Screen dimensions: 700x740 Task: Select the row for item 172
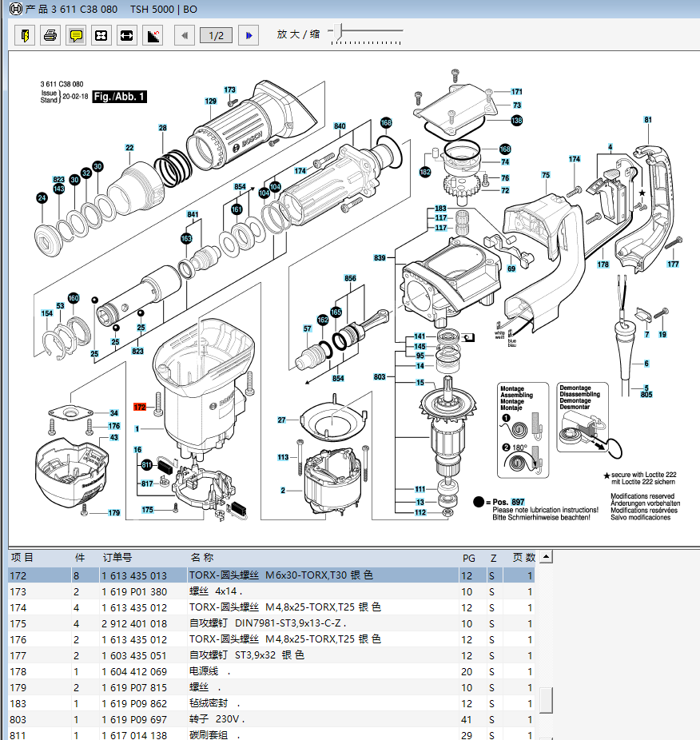[272, 575]
